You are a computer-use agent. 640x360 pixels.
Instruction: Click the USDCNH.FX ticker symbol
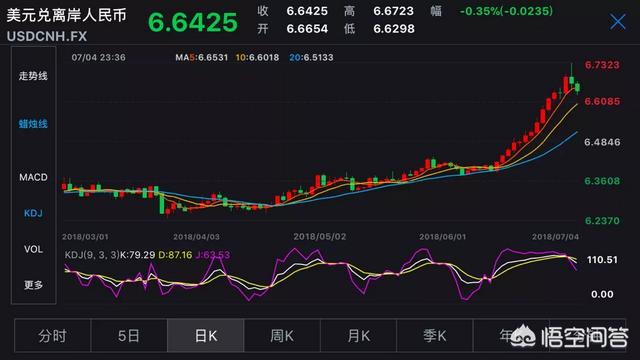(x=47, y=36)
